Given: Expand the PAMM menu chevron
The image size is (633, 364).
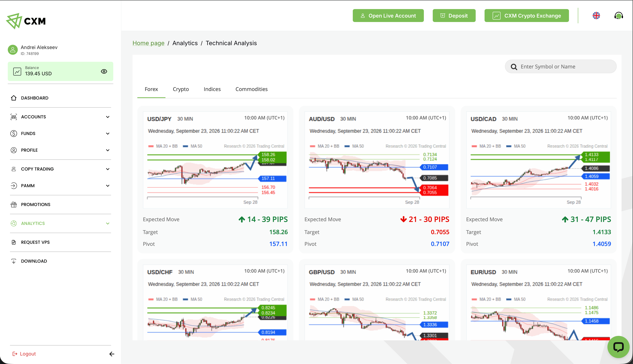Looking at the screenshot, I should [108, 186].
